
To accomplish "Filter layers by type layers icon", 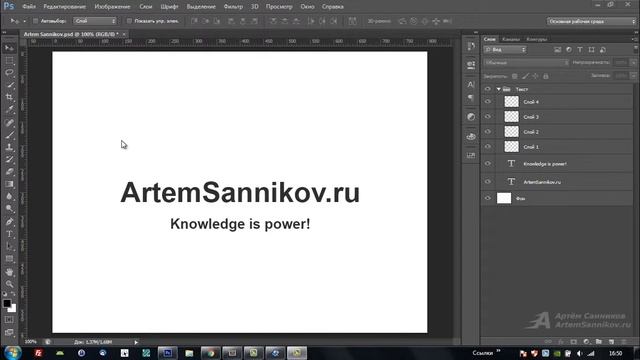I will point(580,50).
